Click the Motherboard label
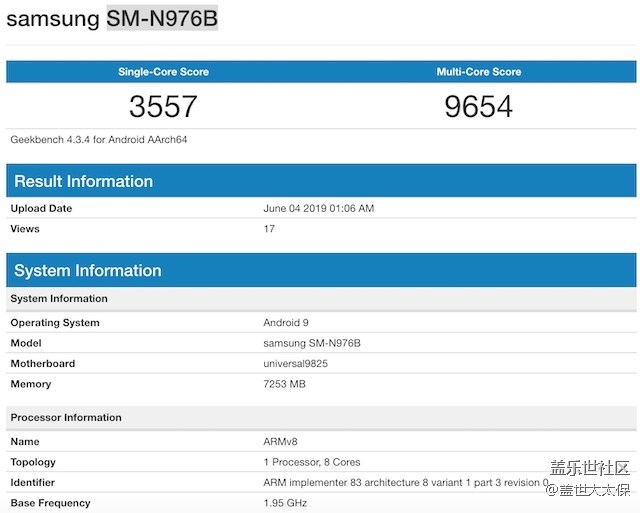640x513 pixels. pos(43,363)
